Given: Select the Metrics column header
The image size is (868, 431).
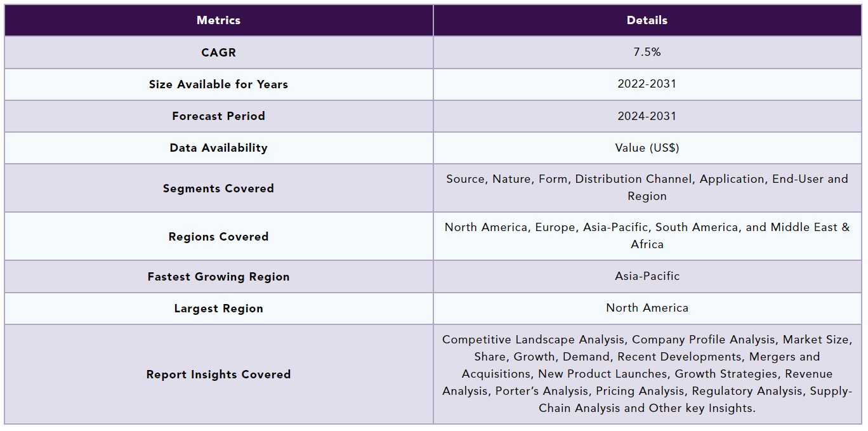Looking at the screenshot, I should [x=218, y=20].
